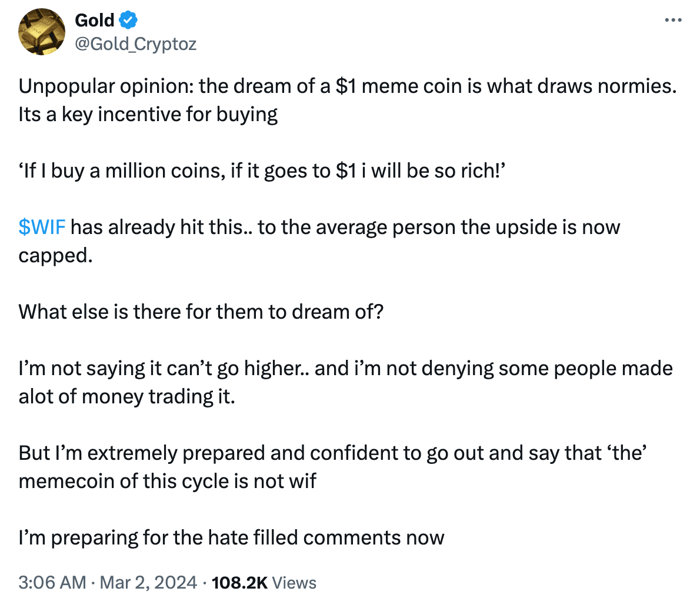Open the 108.2K view count
Viewport: 700px width, 608px height.
(x=239, y=582)
